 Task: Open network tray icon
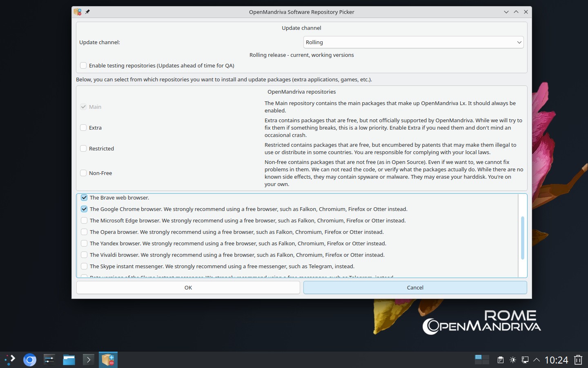pyautogui.click(x=525, y=360)
